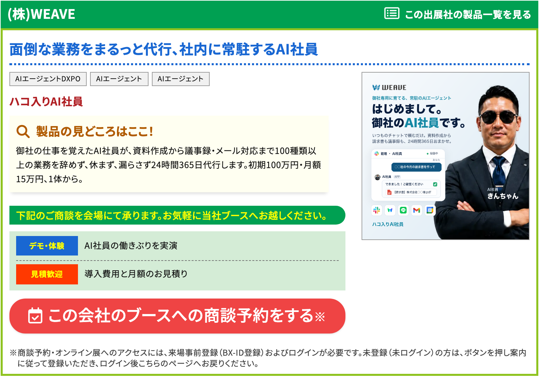This screenshot has width=541, height=392.
Task: Click the orange 見積歓迎 badge
Action: point(47,274)
